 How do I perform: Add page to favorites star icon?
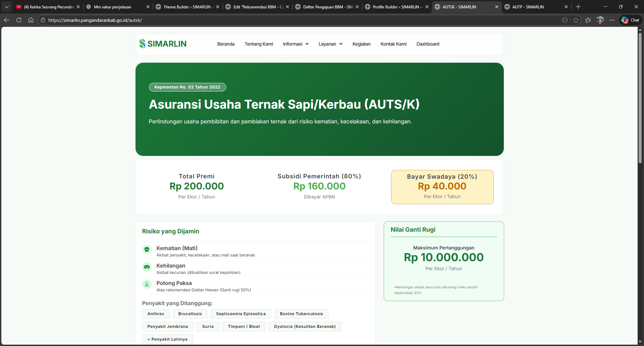coord(576,20)
